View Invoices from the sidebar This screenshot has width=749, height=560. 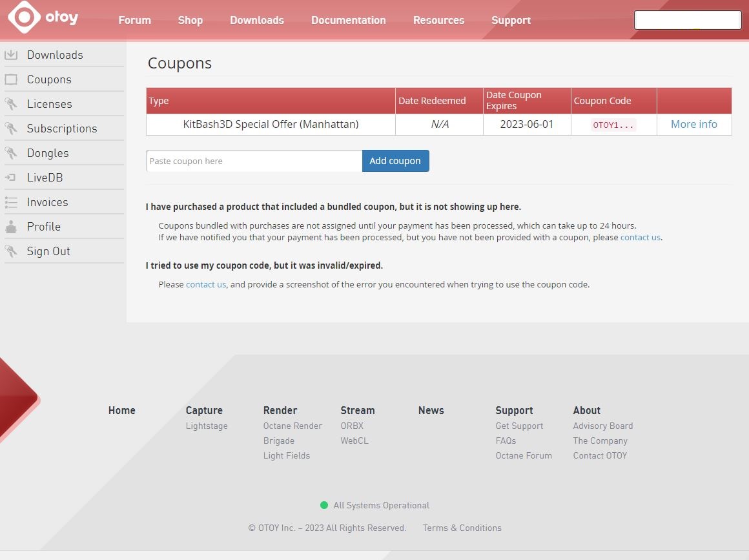(x=47, y=202)
